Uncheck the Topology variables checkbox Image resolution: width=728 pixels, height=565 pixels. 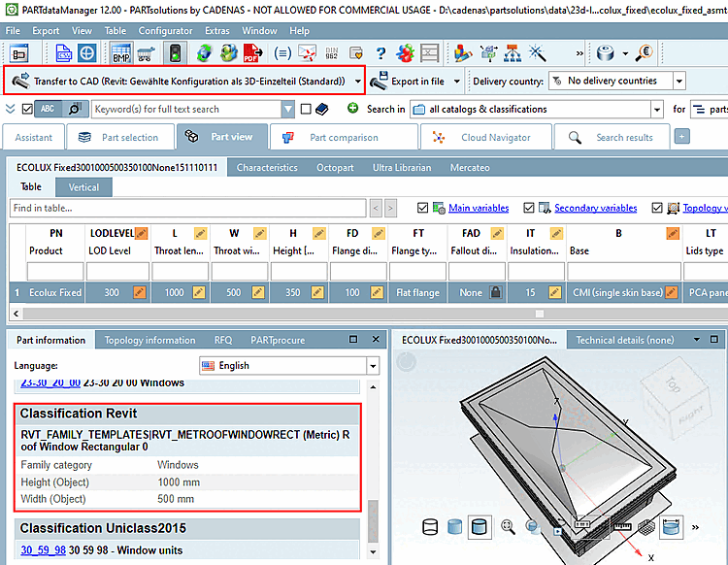tap(657, 208)
